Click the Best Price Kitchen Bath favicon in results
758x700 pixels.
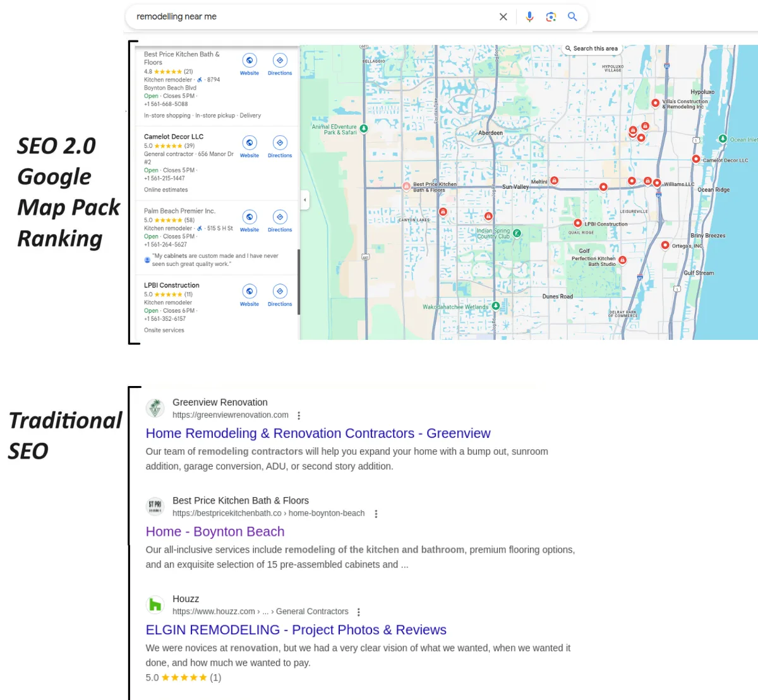point(155,506)
